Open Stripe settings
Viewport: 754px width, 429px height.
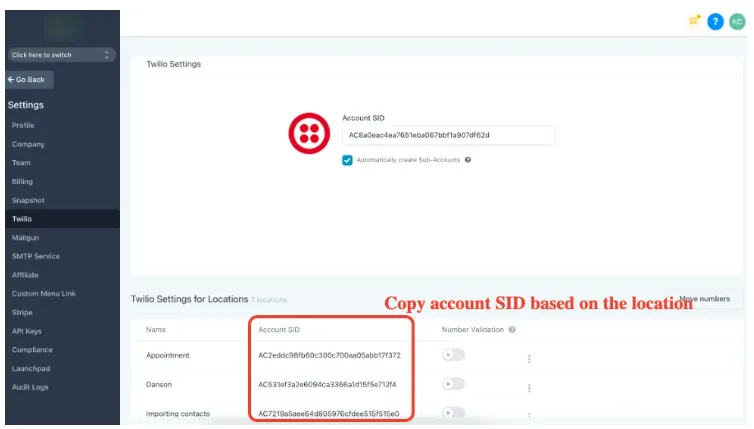coord(22,312)
